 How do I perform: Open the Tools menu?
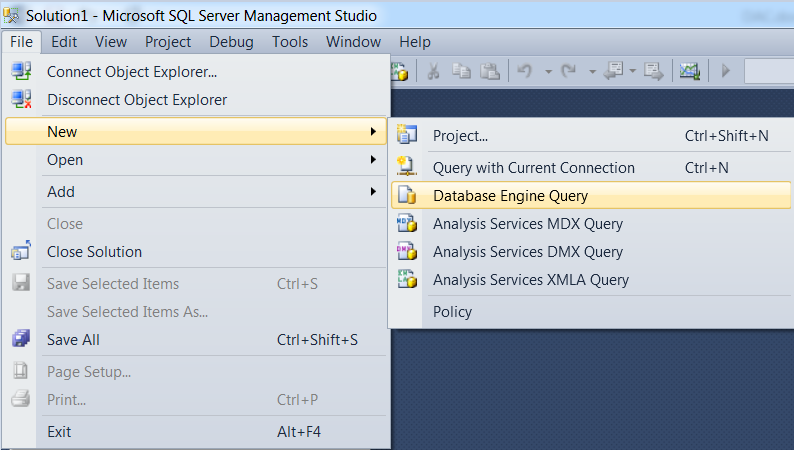(x=290, y=42)
